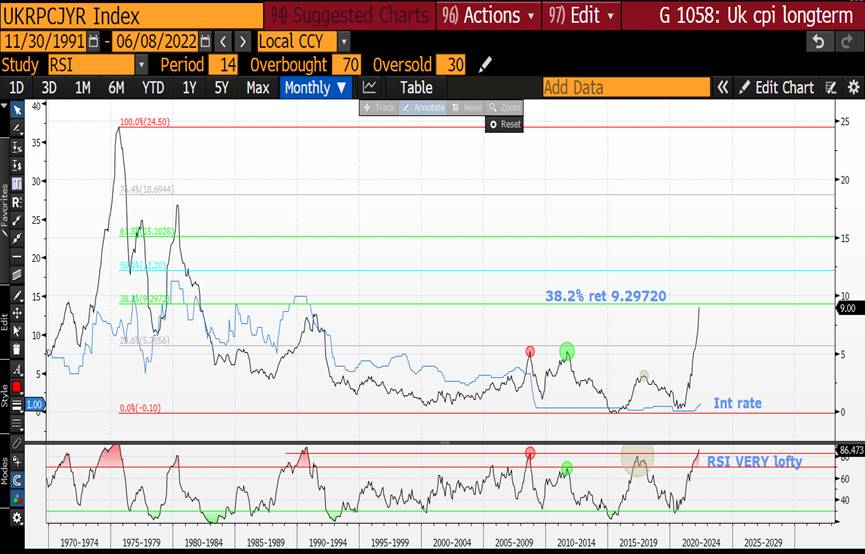Open the Local CCY currency dropdown arrow

pyautogui.click(x=344, y=41)
